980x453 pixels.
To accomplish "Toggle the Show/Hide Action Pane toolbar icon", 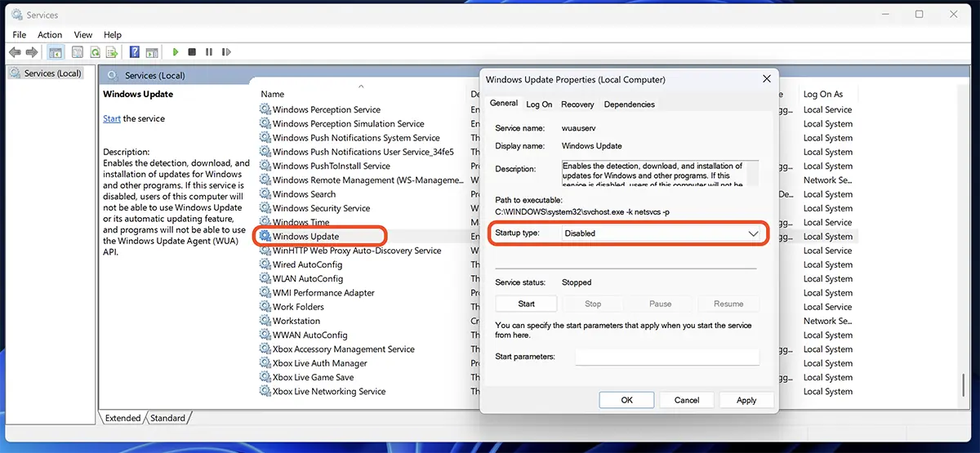I will (153, 52).
